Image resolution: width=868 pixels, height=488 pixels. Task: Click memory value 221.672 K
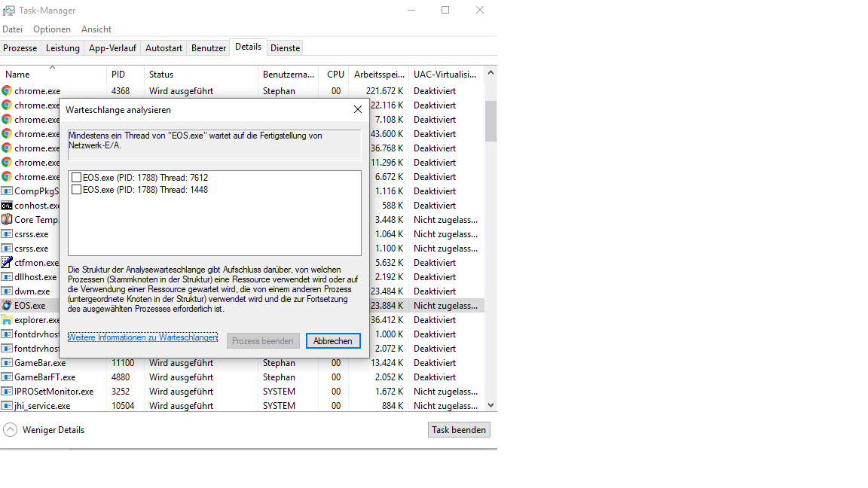tap(384, 90)
